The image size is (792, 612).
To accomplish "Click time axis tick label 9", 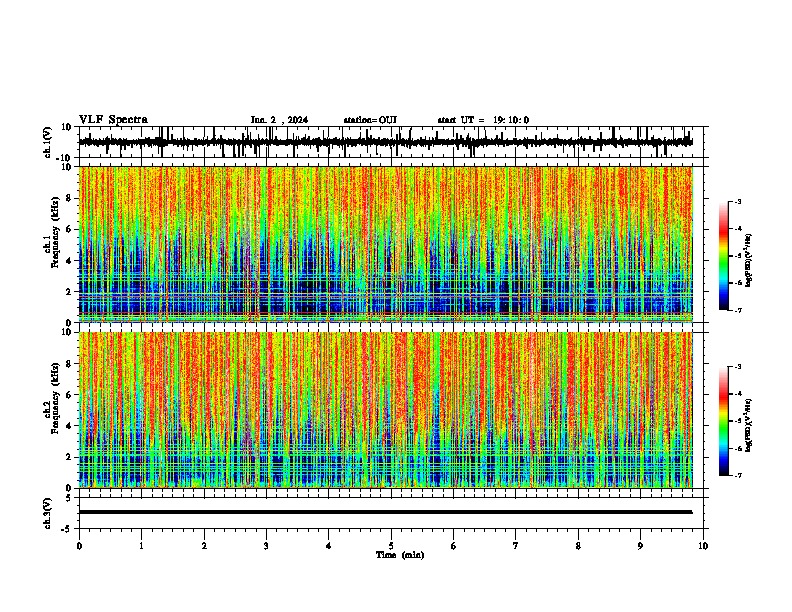I will [640, 546].
